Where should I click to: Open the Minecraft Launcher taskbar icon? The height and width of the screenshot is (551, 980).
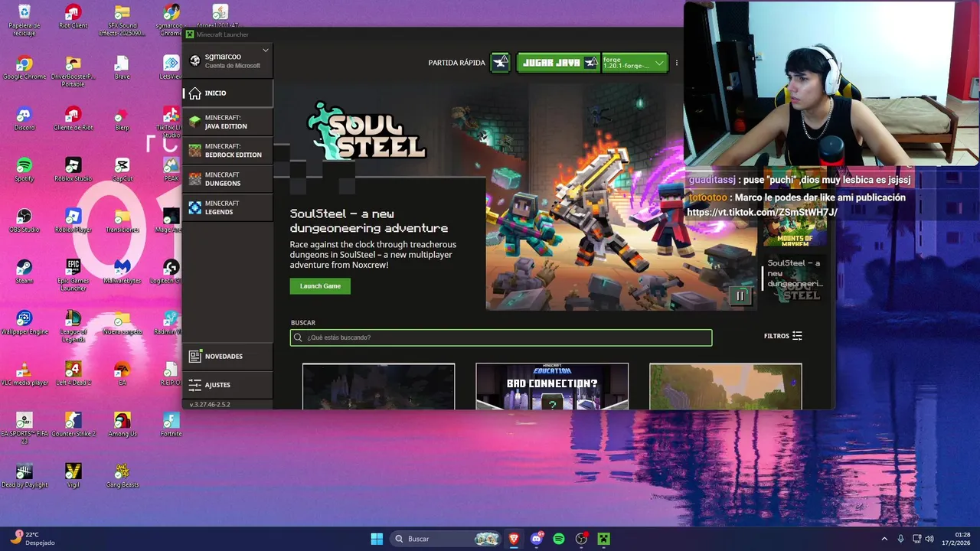pos(603,539)
